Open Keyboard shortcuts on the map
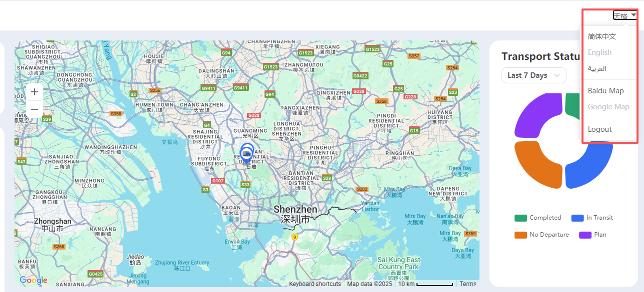644x292 pixels. [315, 284]
